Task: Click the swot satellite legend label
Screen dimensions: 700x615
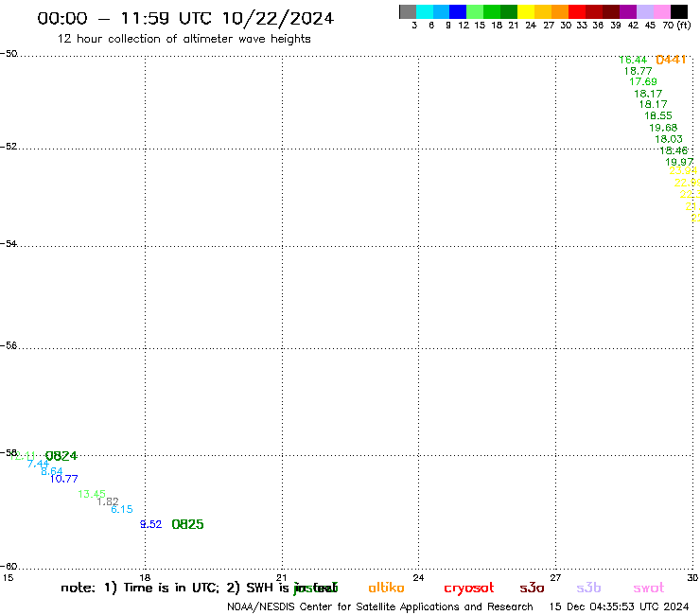Action: tap(649, 589)
